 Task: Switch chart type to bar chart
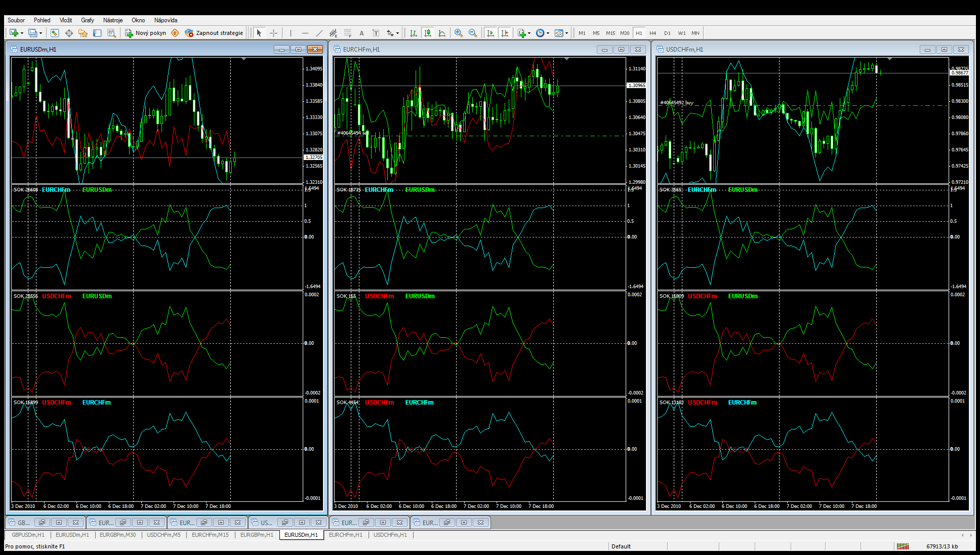(414, 33)
